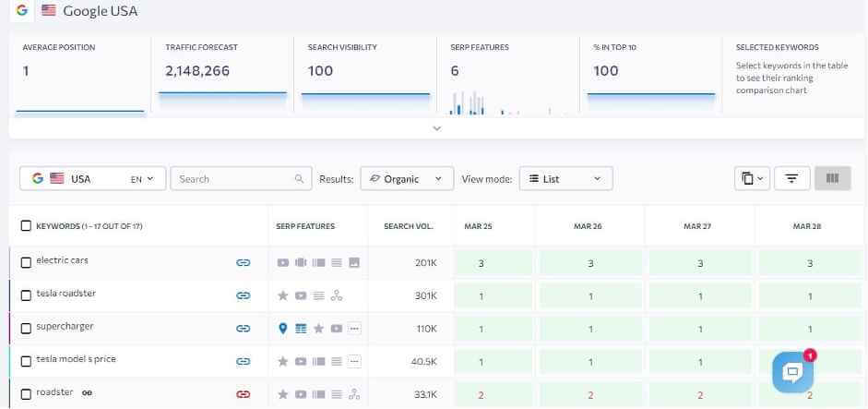This screenshot has width=868, height=409.
Task: Tick the electric cars checkbox
Action: (x=26, y=263)
